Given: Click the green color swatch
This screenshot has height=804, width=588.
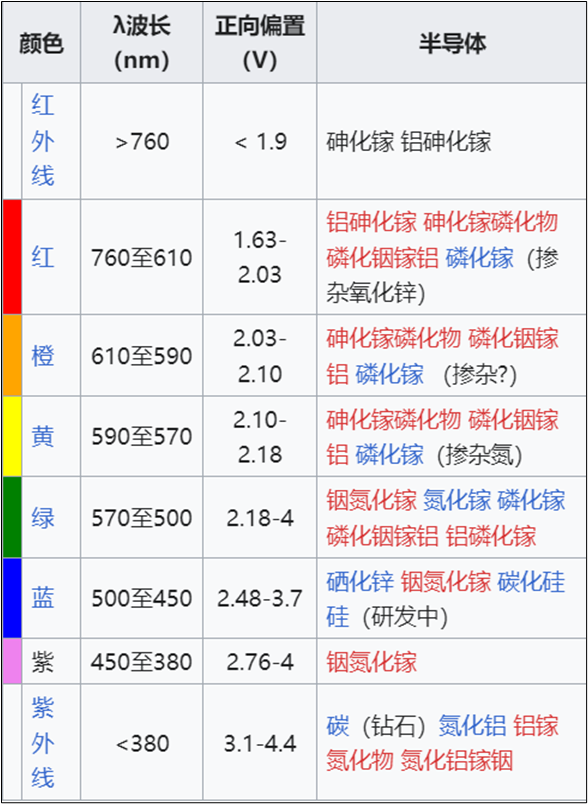Looking at the screenshot, I should pyautogui.click(x=12, y=517).
